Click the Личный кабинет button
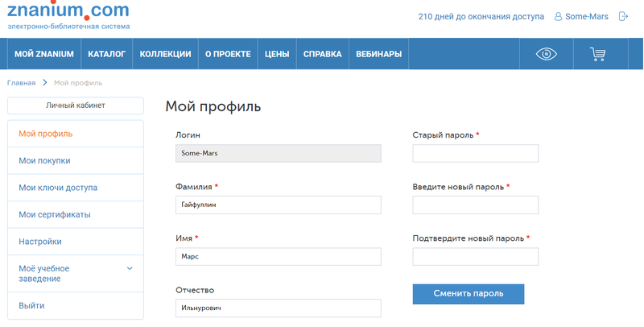644x327 pixels. (x=75, y=106)
